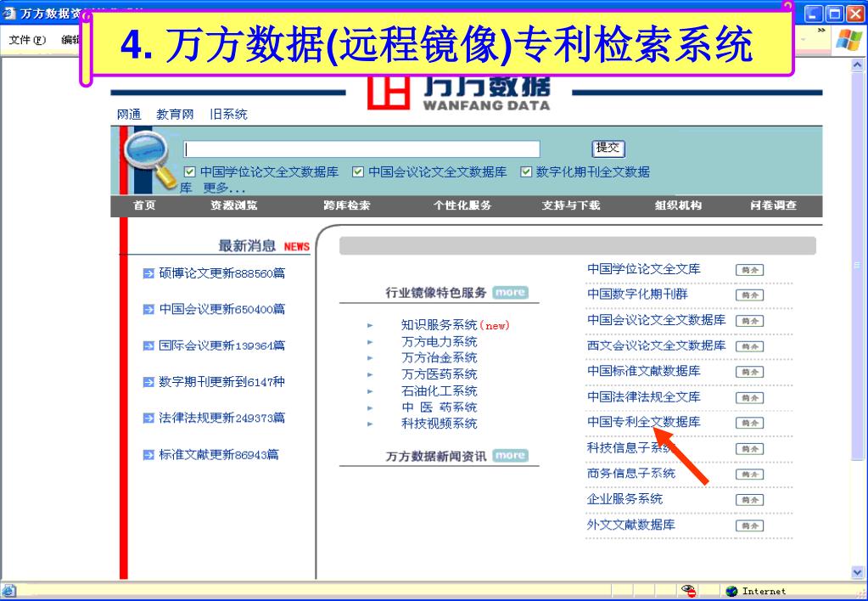The image size is (868, 601).
Task: Click the Wanfang Data logo
Action: pyautogui.click(x=459, y=93)
